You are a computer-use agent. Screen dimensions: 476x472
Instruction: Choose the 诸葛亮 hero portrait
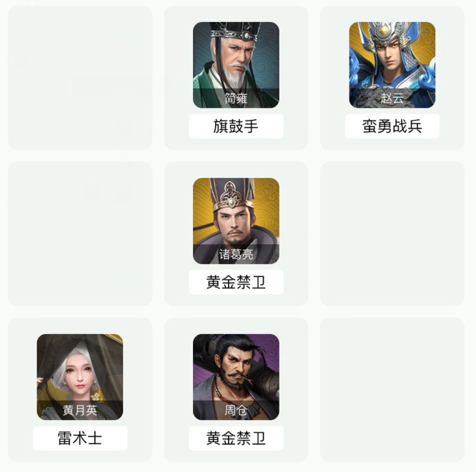(236, 221)
